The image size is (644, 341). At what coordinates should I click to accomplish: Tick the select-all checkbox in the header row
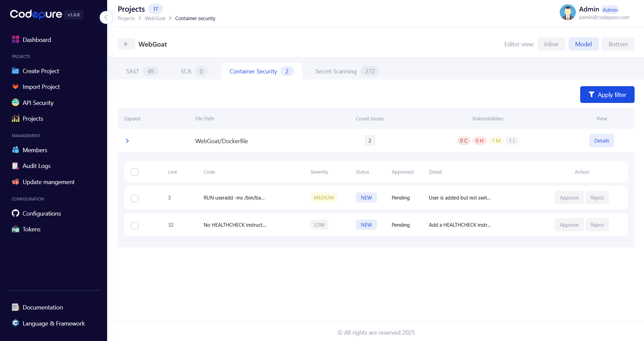pyautogui.click(x=135, y=172)
